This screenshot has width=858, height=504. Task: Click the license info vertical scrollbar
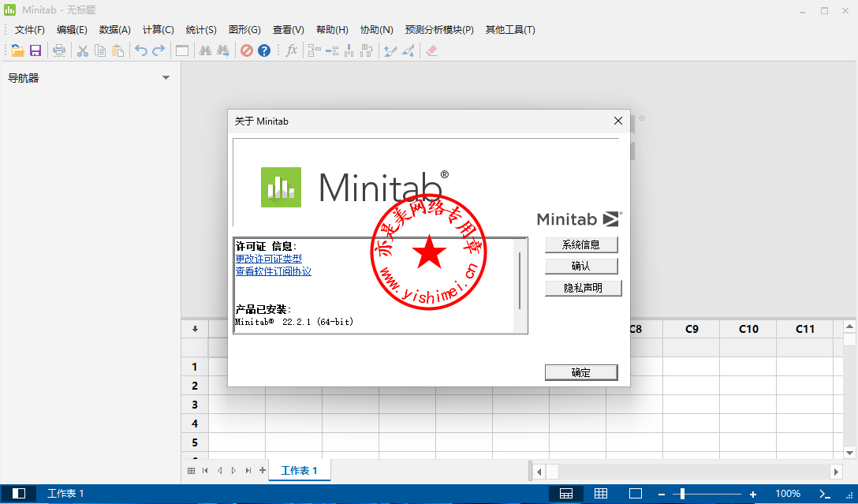coord(519,282)
